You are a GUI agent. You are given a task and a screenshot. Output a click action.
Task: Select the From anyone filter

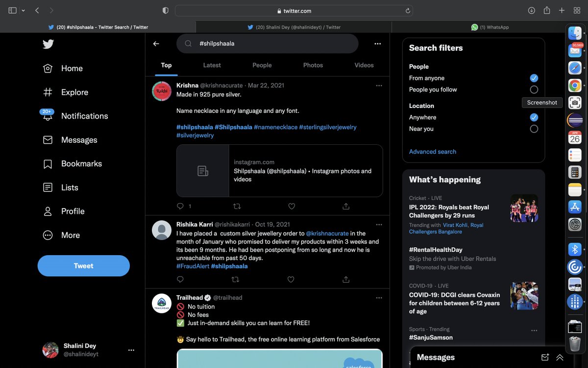tap(534, 78)
